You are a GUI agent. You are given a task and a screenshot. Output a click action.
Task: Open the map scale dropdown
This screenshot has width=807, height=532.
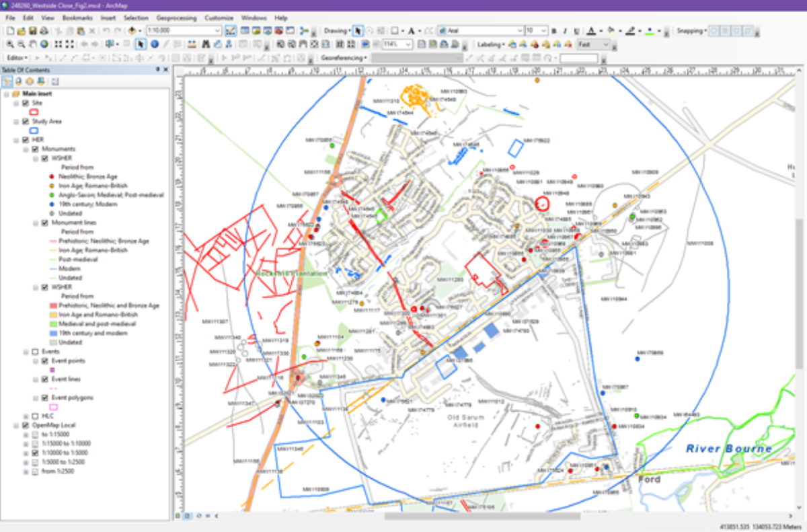pos(217,31)
